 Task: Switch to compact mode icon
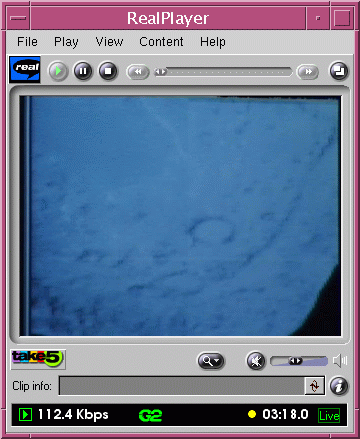coord(339,71)
